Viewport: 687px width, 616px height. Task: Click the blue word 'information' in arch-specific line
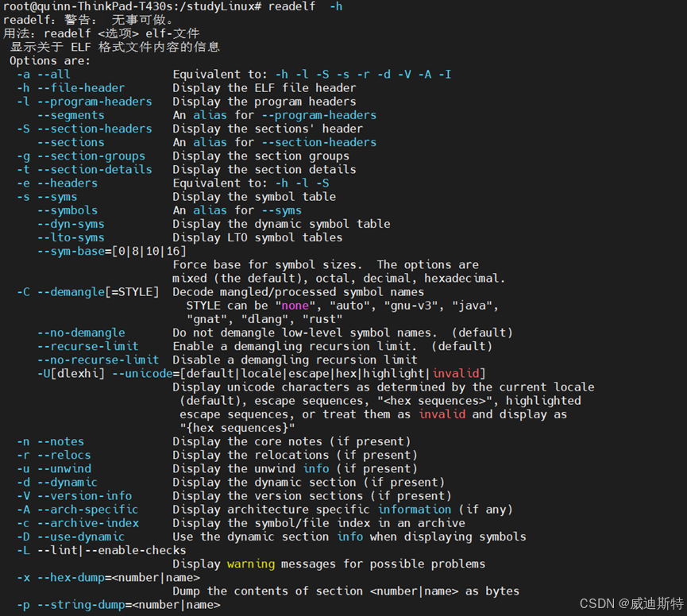(415, 509)
